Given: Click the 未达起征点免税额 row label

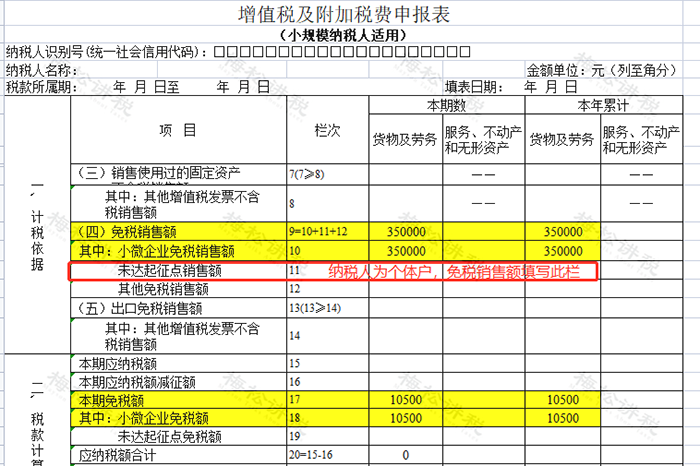Looking at the screenshot, I should [x=170, y=437].
